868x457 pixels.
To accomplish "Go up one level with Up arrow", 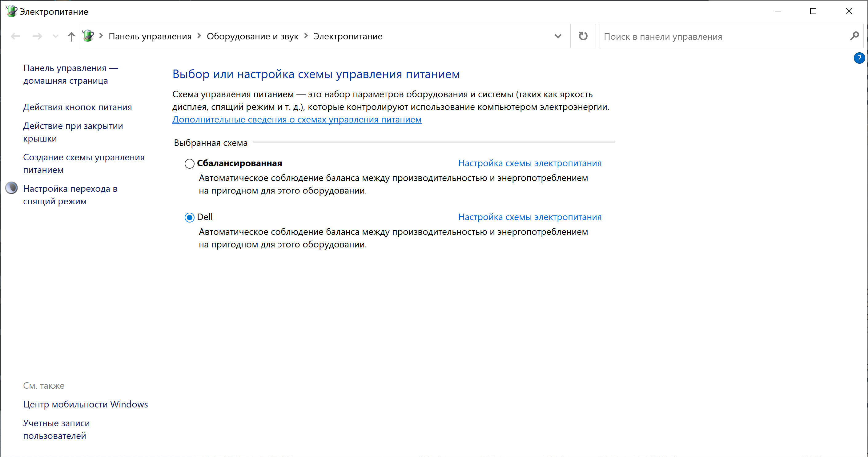I will click(71, 36).
